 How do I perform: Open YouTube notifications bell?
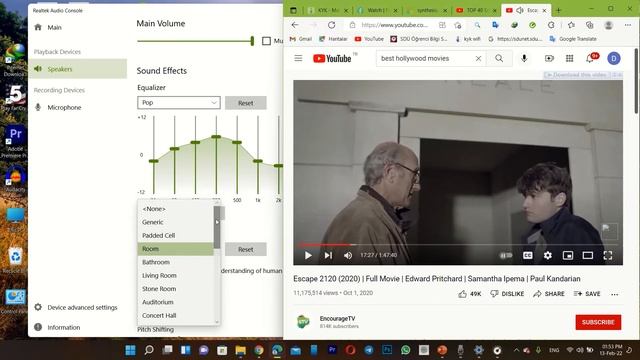[590, 58]
